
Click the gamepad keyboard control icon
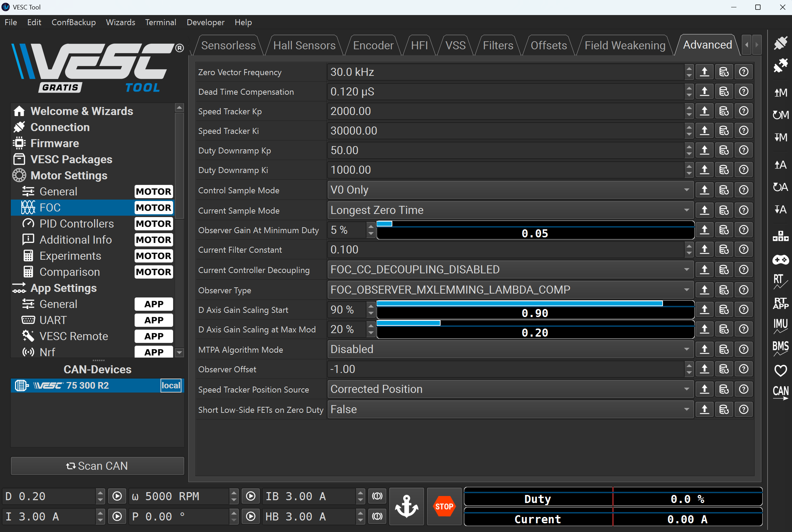780,260
